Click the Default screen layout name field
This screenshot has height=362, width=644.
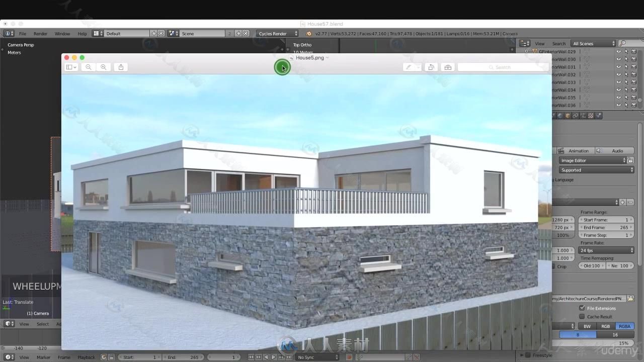pos(127,34)
